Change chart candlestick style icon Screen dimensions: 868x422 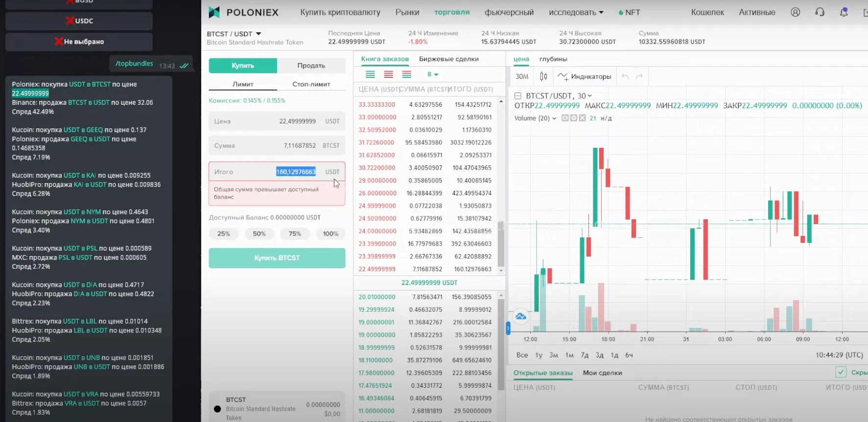tap(543, 76)
